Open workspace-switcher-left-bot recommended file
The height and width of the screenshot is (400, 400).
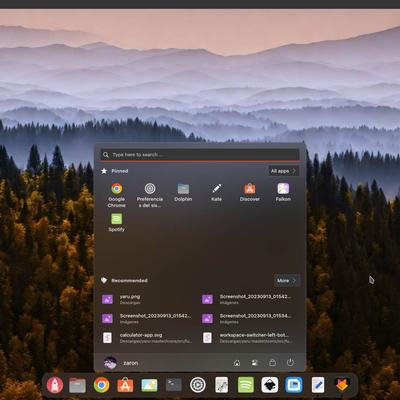tap(248, 338)
